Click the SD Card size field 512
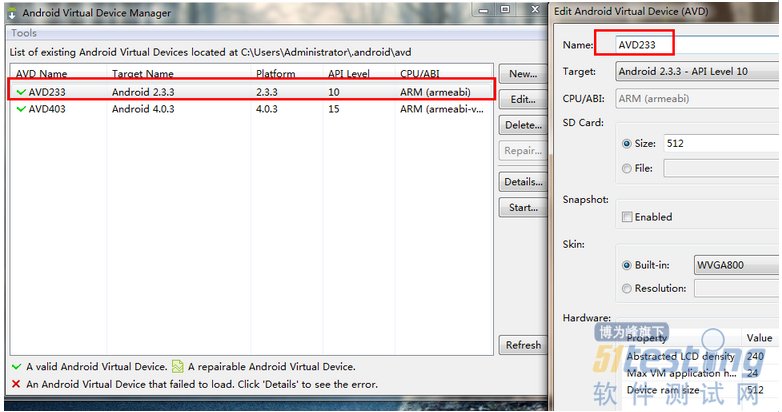This screenshot has width=782, height=412. point(722,144)
